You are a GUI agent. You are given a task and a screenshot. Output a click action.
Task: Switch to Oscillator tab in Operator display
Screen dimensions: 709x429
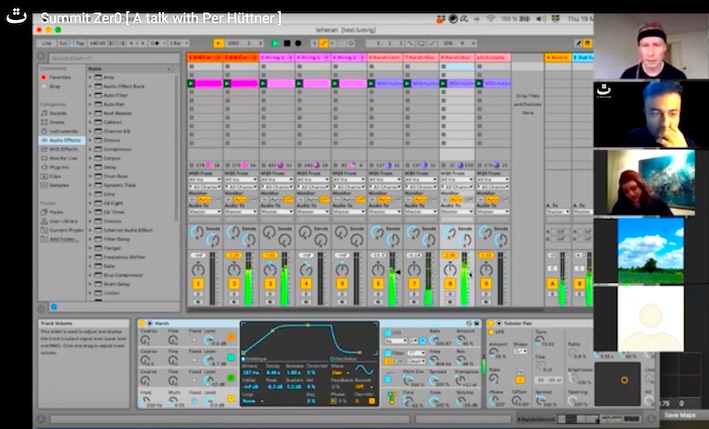[x=346, y=359]
